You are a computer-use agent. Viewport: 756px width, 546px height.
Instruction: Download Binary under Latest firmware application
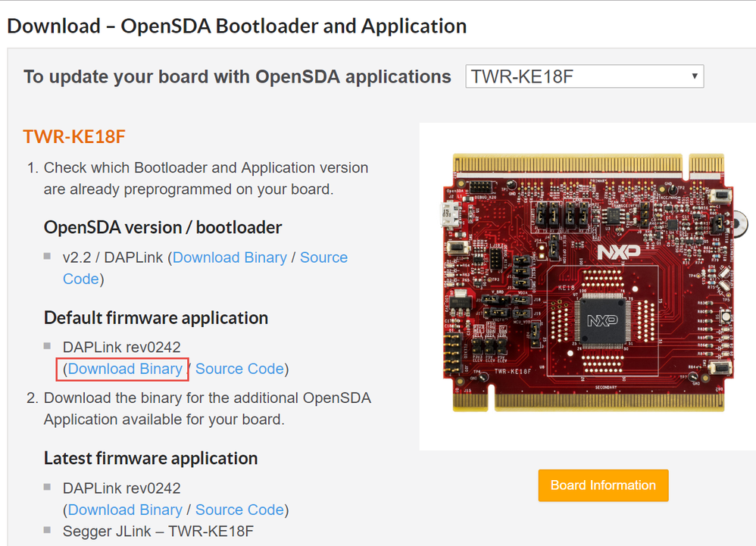[125, 510]
